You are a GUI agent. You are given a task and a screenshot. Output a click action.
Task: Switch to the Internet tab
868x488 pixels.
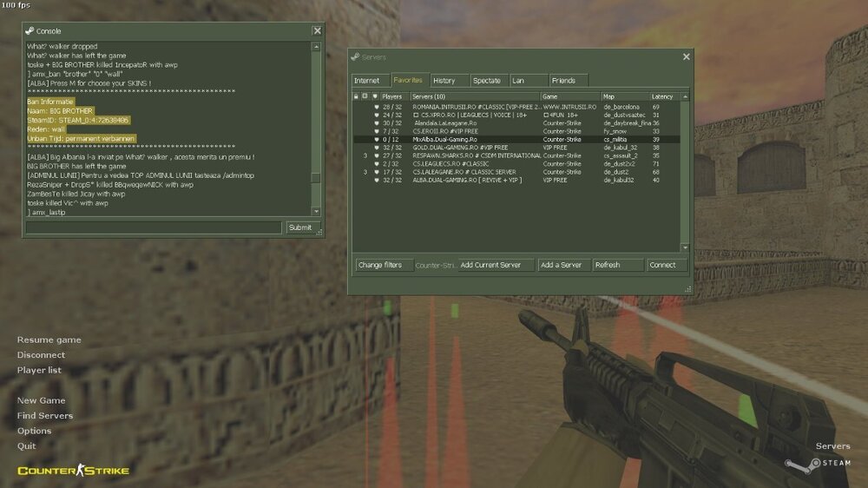tap(367, 81)
